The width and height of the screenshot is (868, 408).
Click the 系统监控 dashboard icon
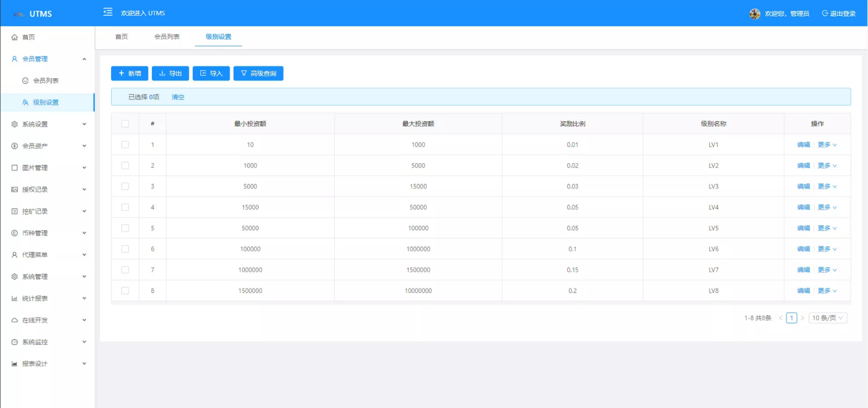pos(15,342)
